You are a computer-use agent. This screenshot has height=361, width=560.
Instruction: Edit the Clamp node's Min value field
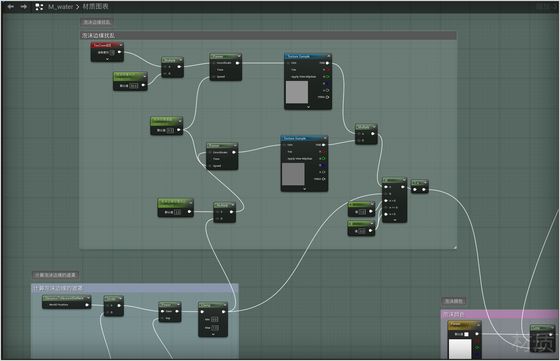tap(215, 319)
